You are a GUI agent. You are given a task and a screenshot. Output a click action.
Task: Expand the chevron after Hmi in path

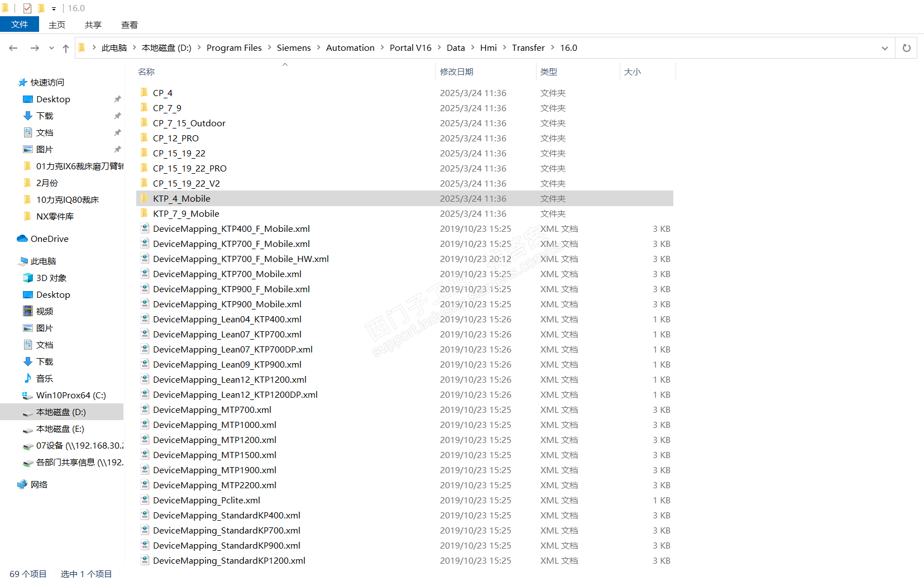pos(504,48)
